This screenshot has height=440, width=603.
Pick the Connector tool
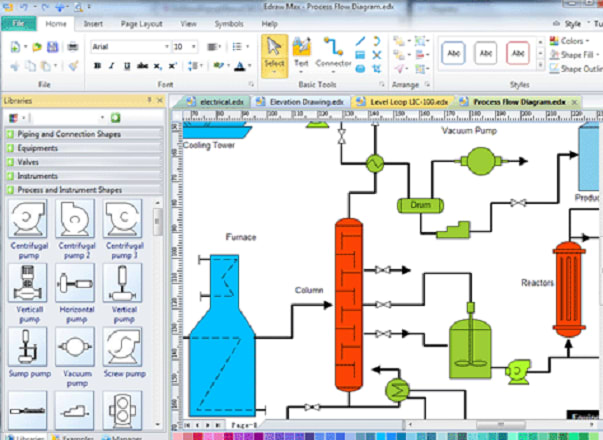pos(334,53)
